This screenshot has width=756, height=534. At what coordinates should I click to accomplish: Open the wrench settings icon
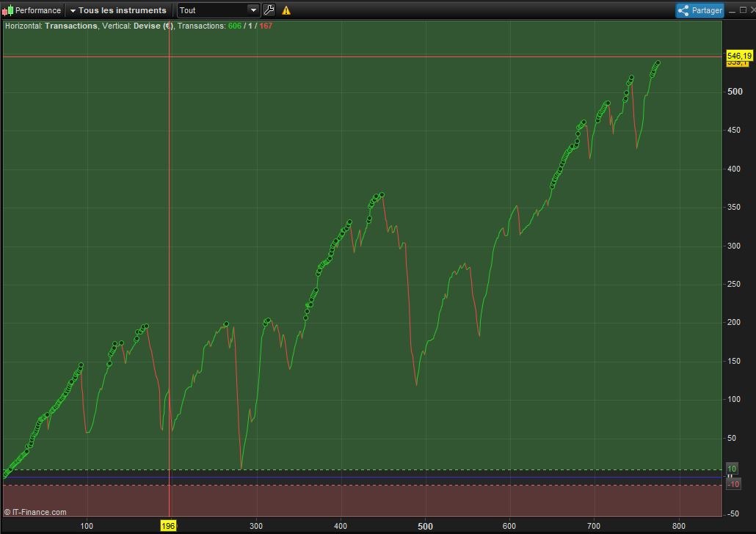click(269, 10)
